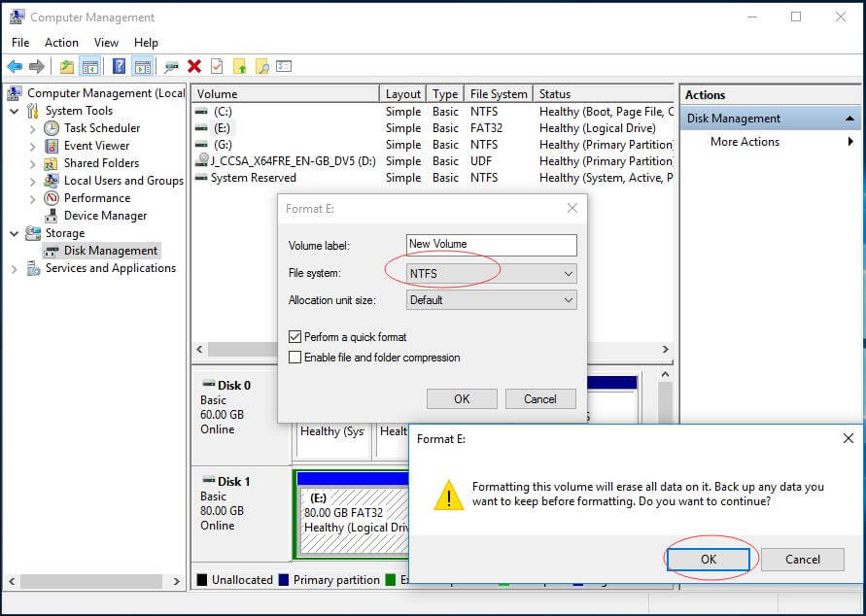The height and width of the screenshot is (616, 866).
Task: Open Help with the blue question mark icon
Action: 119,67
